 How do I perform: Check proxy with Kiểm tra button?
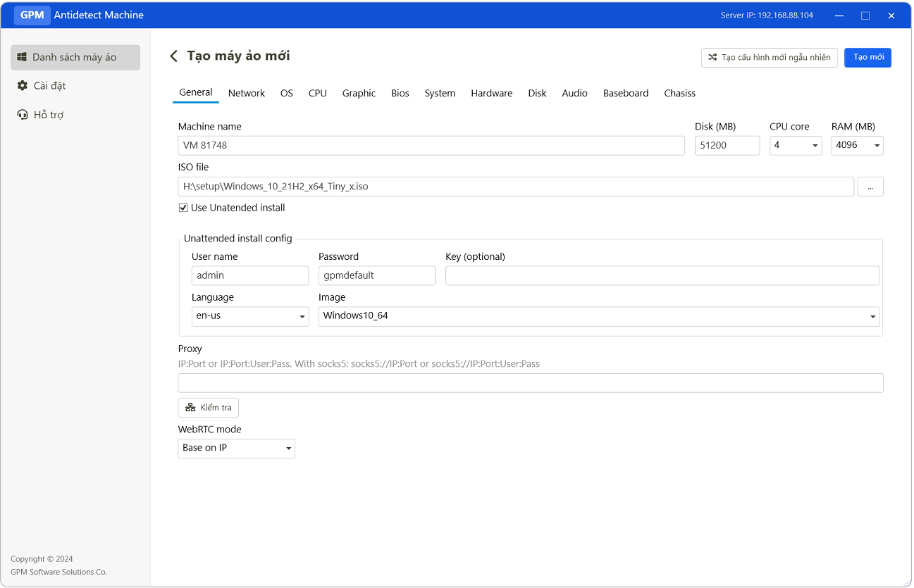pyautogui.click(x=208, y=408)
